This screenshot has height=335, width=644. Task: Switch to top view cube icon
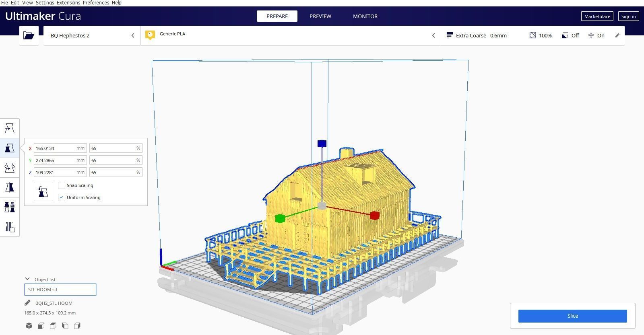53,326
